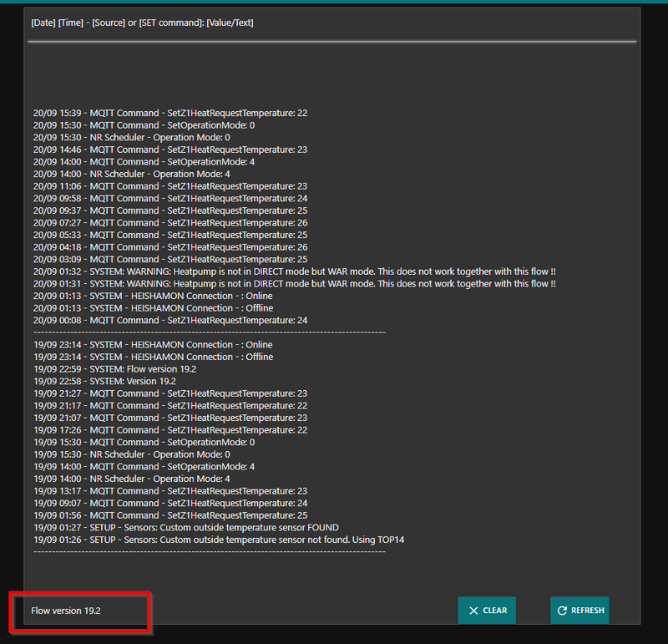Screen dimensions: 668x644
Task: Select log entry 20/09 09:37 SetZ1HeatRequestTemperature: 25
Action: 170,210
